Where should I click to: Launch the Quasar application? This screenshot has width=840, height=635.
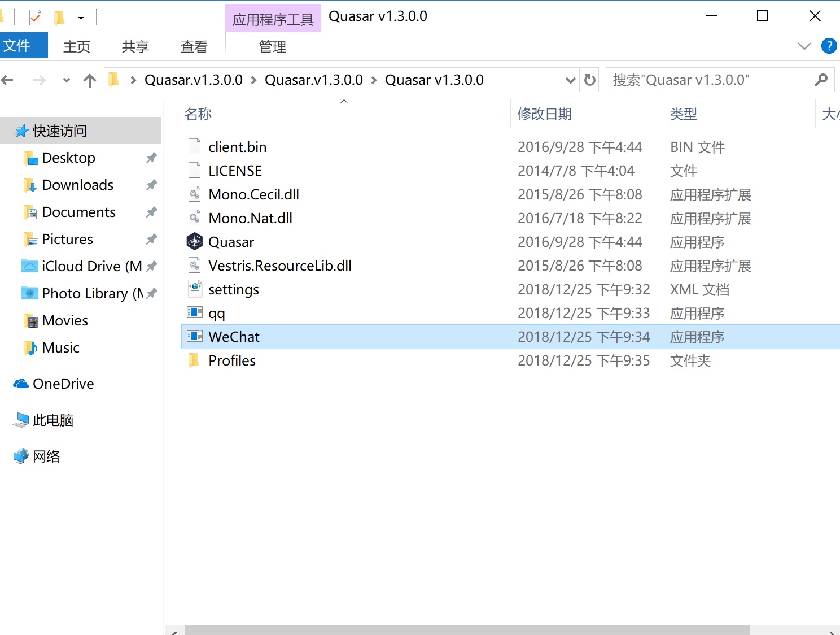(x=230, y=241)
